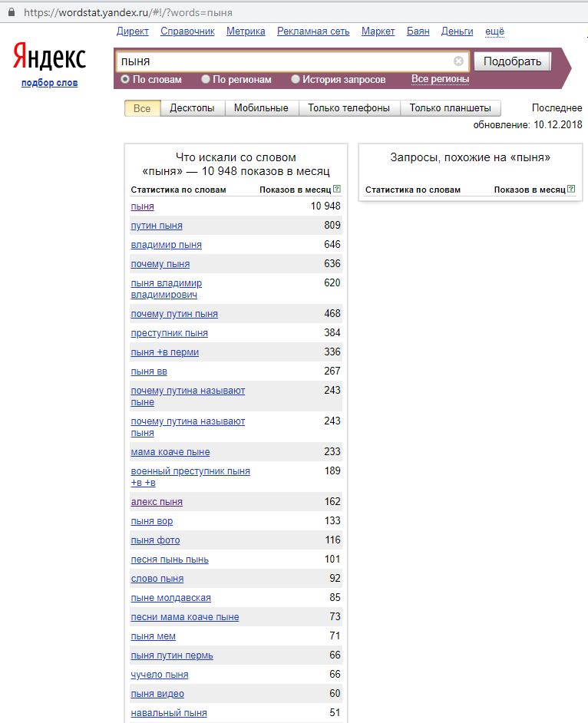Click the padlock icon in the address bar
The image size is (588, 723).
pyautogui.click(x=12, y=12)
